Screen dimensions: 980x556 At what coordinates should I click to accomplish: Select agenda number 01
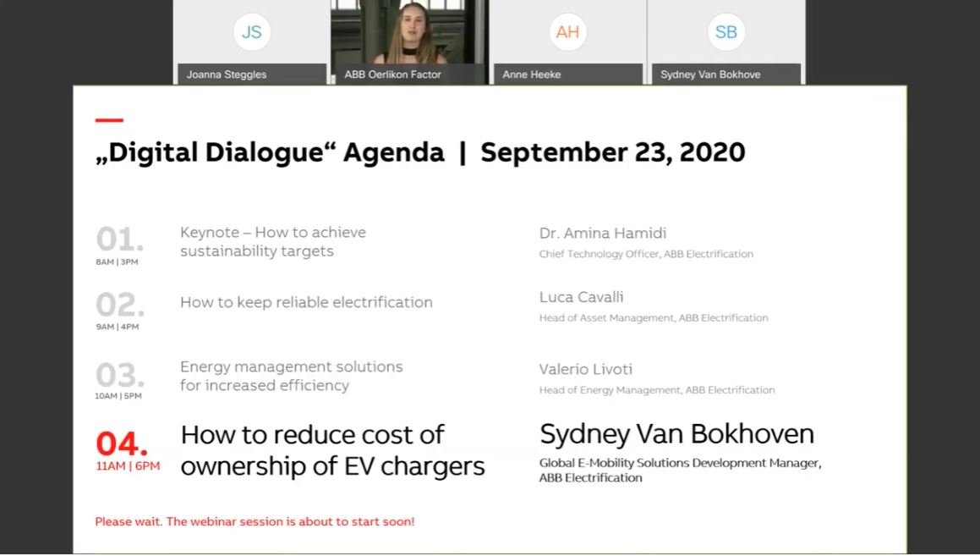click(119, 240)
